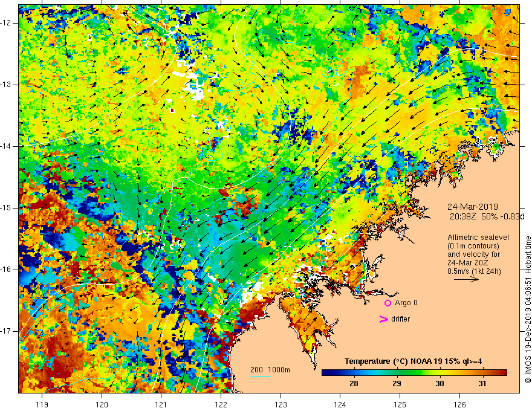Click the vertical IMOS copyright timestamp text
The image size is (532, 411).
528,309
